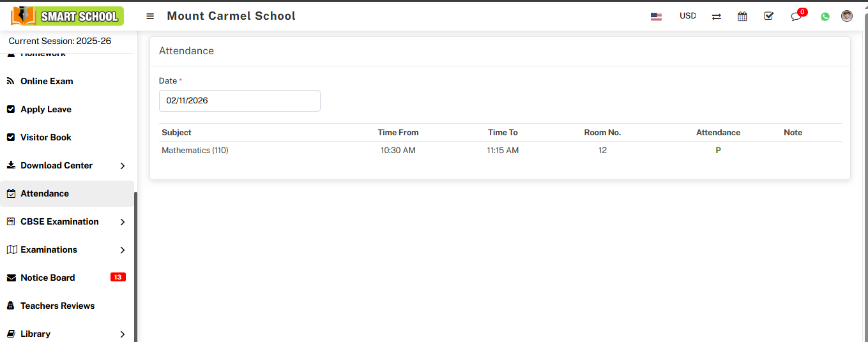Click the Visitor Book check icon
This screenshot has width=868, height=342.
click(10, 137)
